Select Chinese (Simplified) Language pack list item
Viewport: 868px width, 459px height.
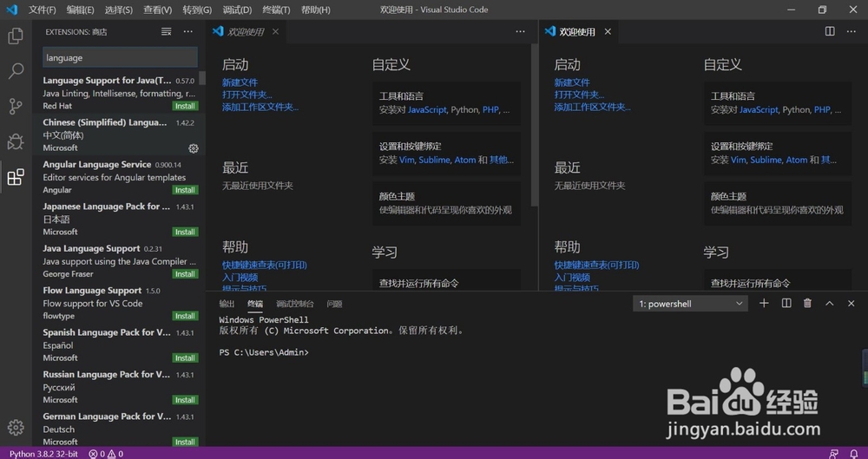pyautogui.click(x=120, y=134)
